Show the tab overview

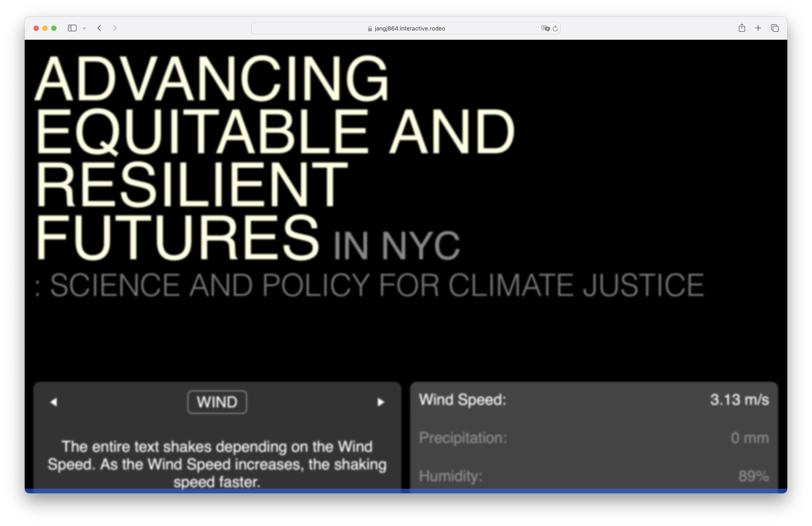tap(775, 28)
